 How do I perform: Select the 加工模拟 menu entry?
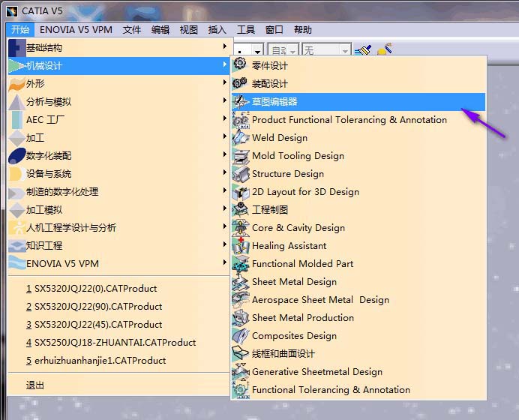pyautogui.click(x=118, y=210)
